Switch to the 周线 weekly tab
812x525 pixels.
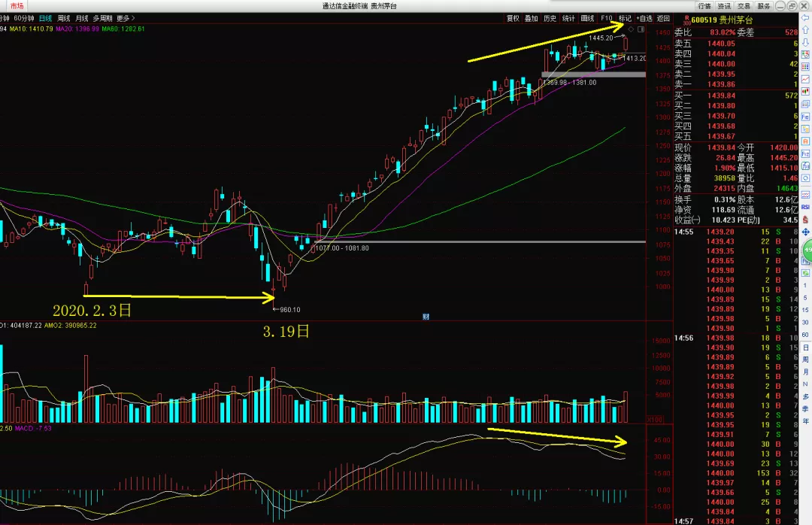64,18
